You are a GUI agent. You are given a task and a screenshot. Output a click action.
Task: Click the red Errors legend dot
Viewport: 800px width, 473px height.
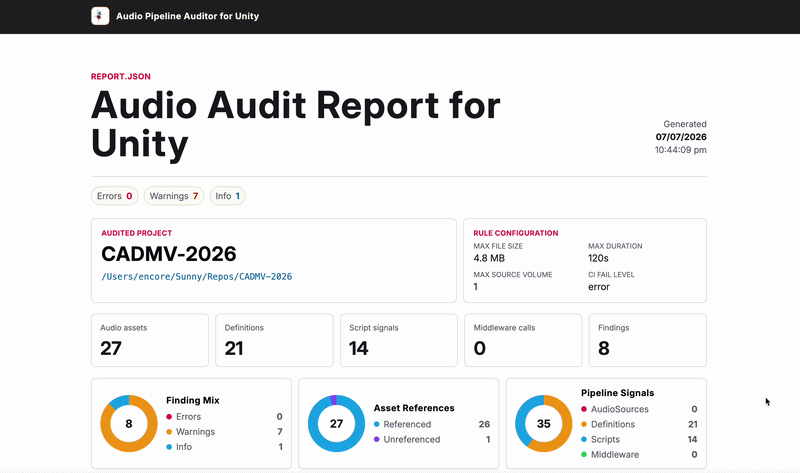169,417
